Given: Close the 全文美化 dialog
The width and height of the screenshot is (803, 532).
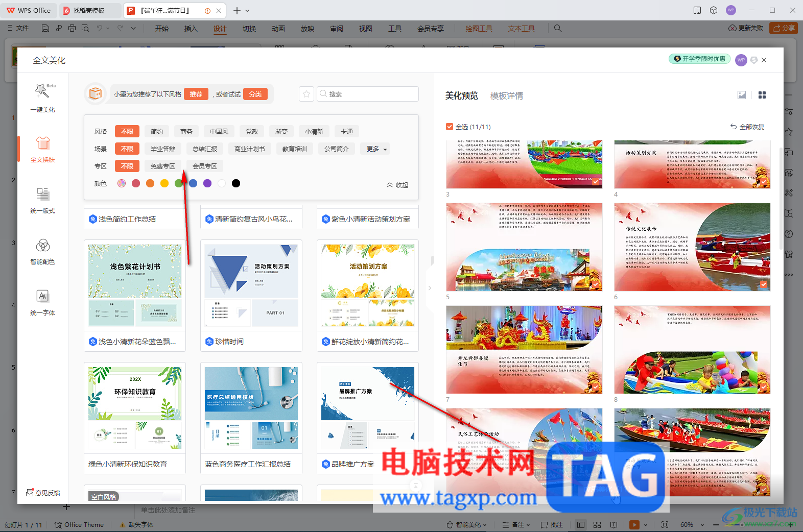Looking at the screenshot, I should click(x=764, y=60).
